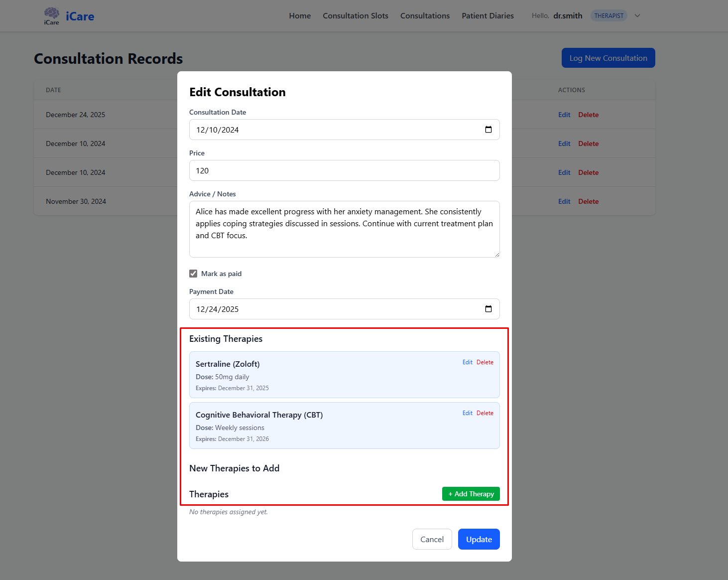The image size is (728, 580).
Task: Click the Update button
Action: [479, 539]
